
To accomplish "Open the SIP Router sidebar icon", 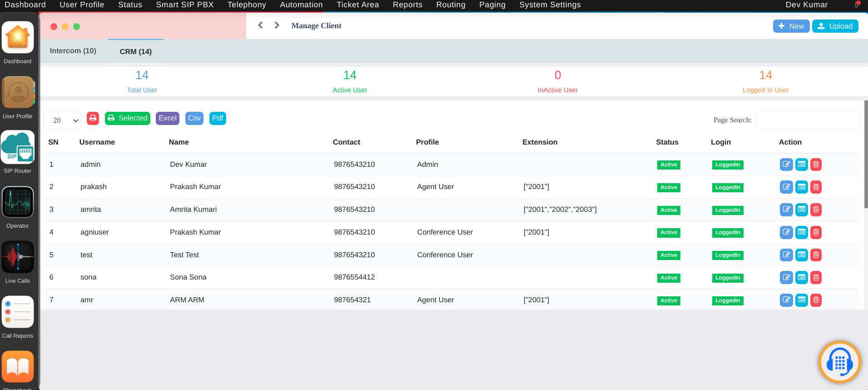I will [18, 147].
